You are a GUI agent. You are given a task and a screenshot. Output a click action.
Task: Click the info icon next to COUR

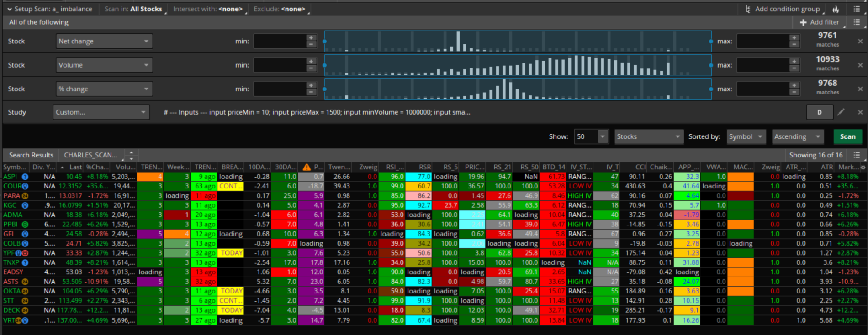point(25,186)
